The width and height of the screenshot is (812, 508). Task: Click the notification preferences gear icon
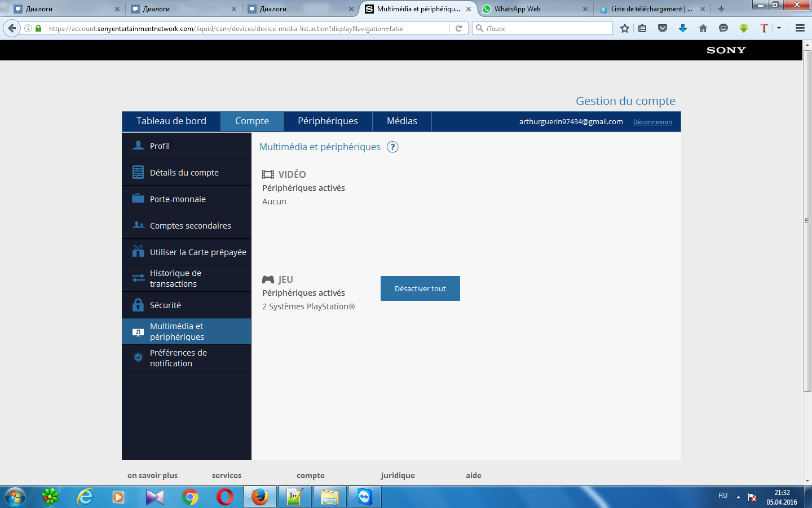tap(138, 357)
